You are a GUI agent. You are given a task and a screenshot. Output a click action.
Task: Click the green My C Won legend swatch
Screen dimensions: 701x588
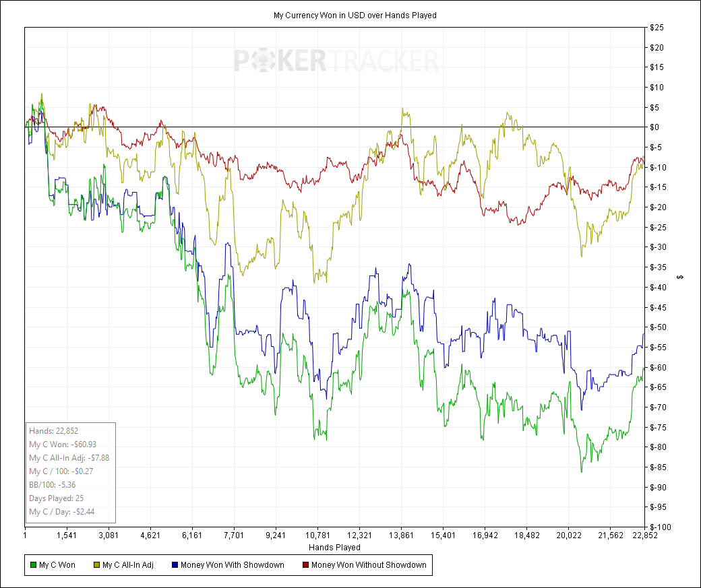coord(33,565)
